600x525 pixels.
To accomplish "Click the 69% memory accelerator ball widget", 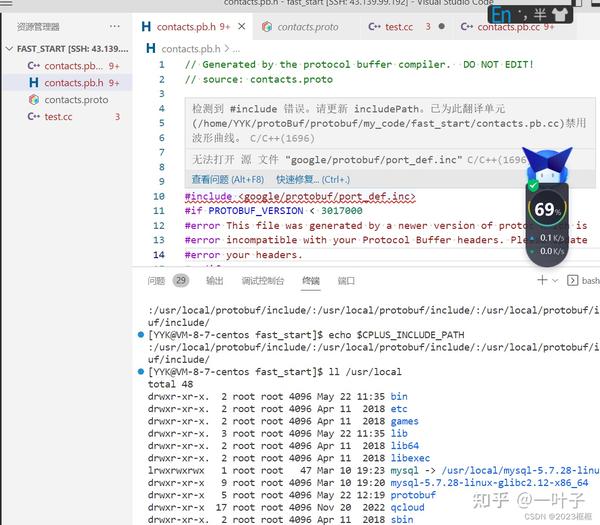I will click(547, 209).
